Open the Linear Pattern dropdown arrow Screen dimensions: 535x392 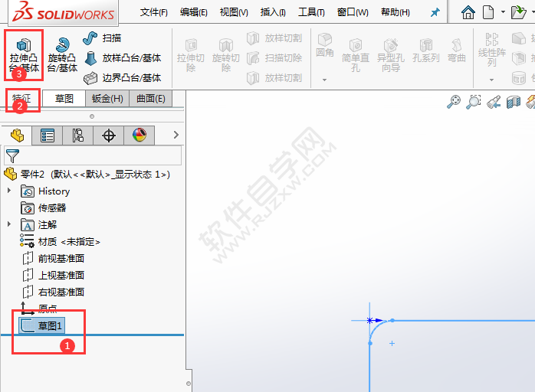click(491, 80)
